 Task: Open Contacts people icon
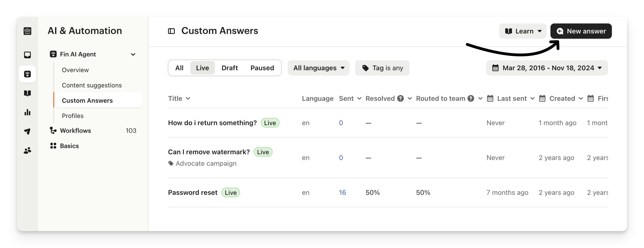click(x=28, y=150)
